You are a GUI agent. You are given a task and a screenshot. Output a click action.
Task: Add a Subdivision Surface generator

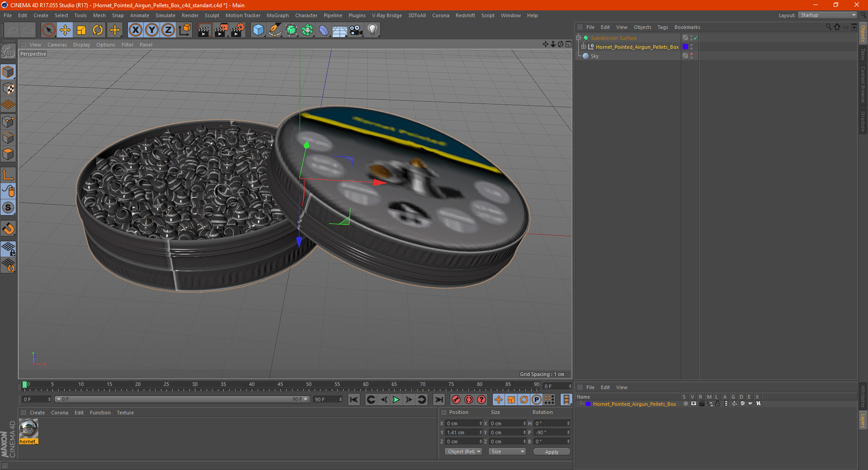pyautogui.click(x=292, y=30)
